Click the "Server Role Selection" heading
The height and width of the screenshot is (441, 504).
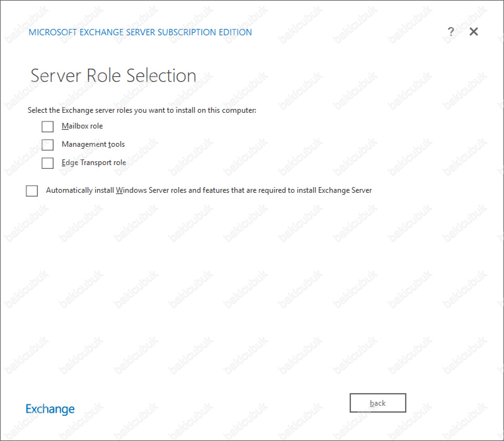[x=113, y=76]
